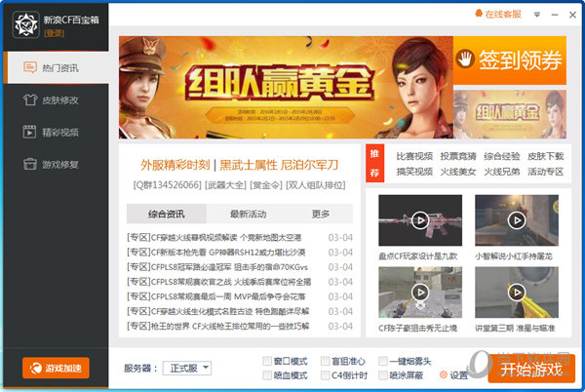Click the 投票竞猜 recommended link

tap(458, 156)
